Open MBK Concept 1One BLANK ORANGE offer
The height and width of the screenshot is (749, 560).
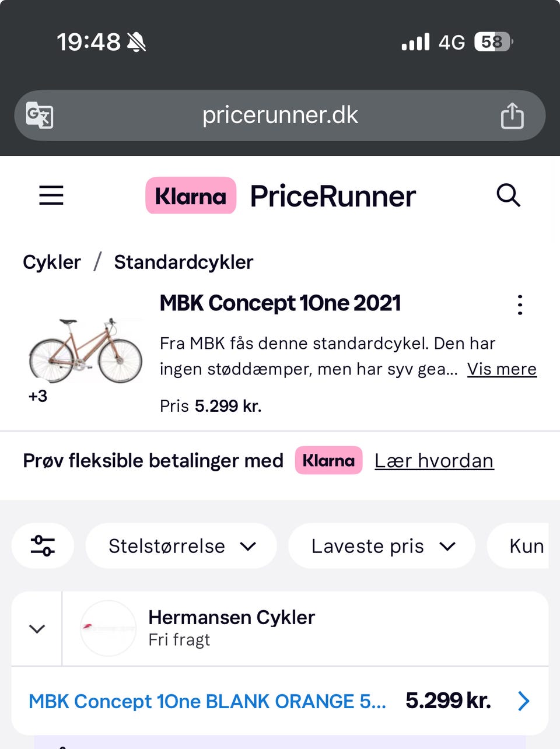point(208,701)
